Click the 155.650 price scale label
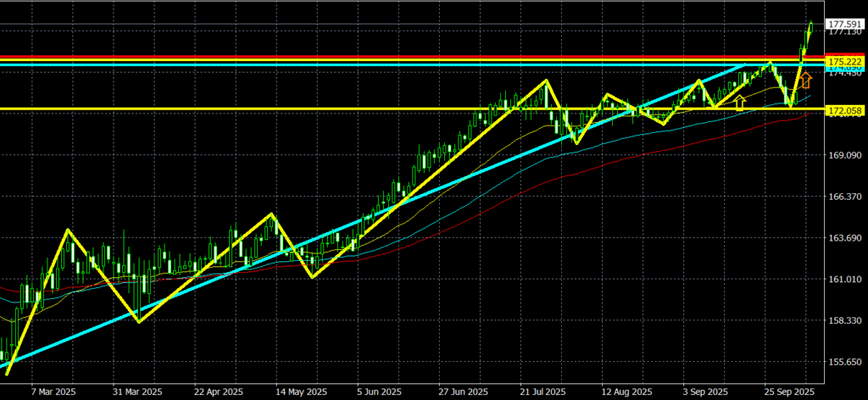 [845, 362]
